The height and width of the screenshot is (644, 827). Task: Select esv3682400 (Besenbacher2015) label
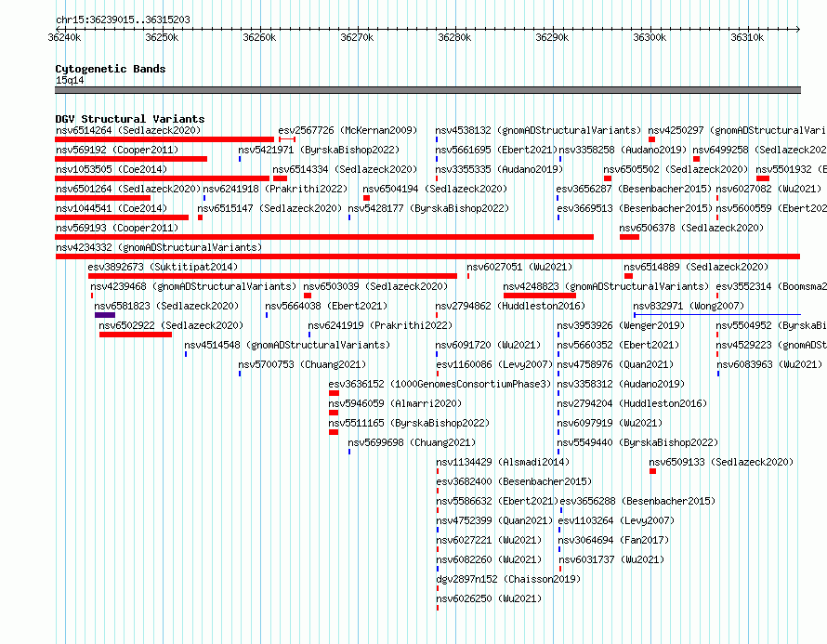click(x=514, y=481)
